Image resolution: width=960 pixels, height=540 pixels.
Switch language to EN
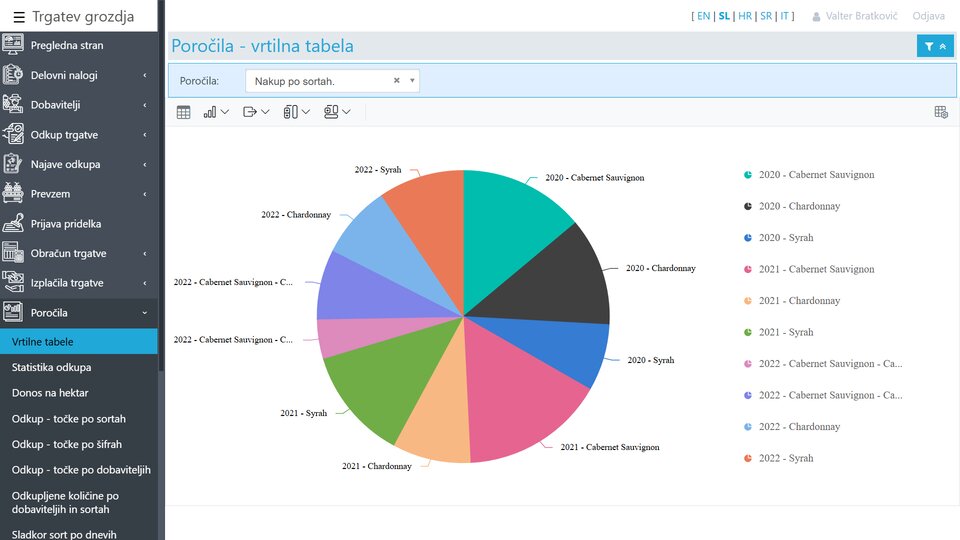click(703, 17)
